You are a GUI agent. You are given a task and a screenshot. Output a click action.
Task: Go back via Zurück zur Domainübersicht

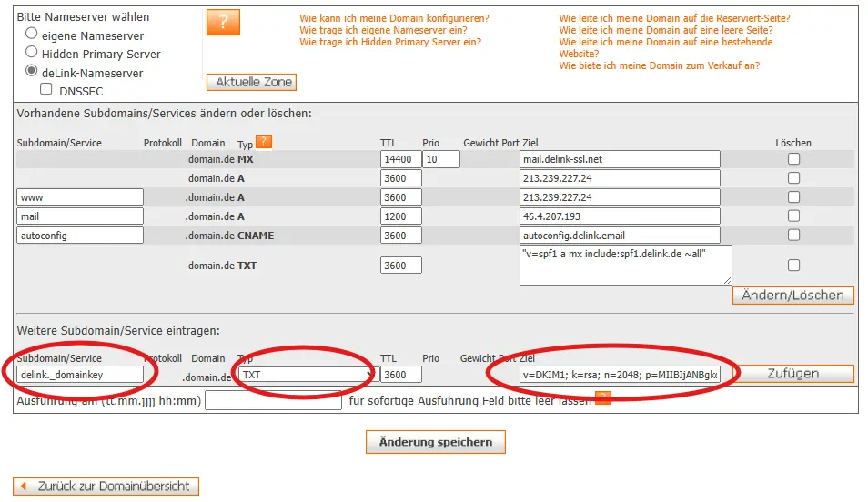(x=106, y=487)
